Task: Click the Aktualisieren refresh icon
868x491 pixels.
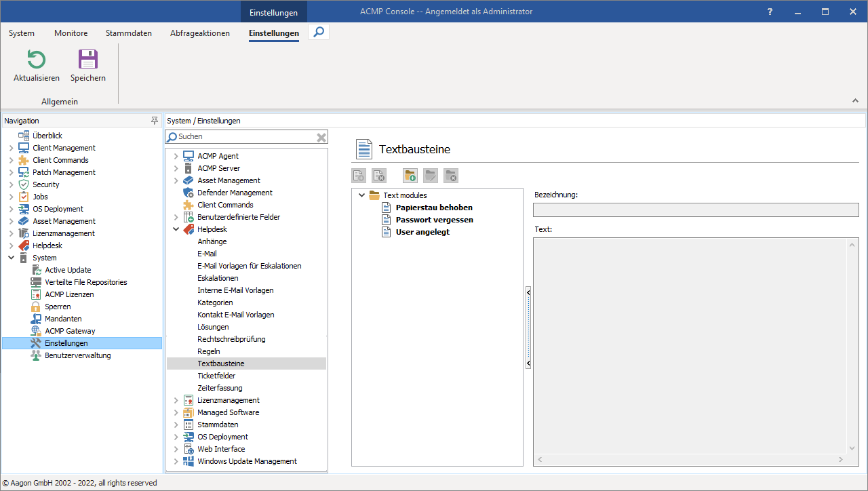Action: coord(36,60)
